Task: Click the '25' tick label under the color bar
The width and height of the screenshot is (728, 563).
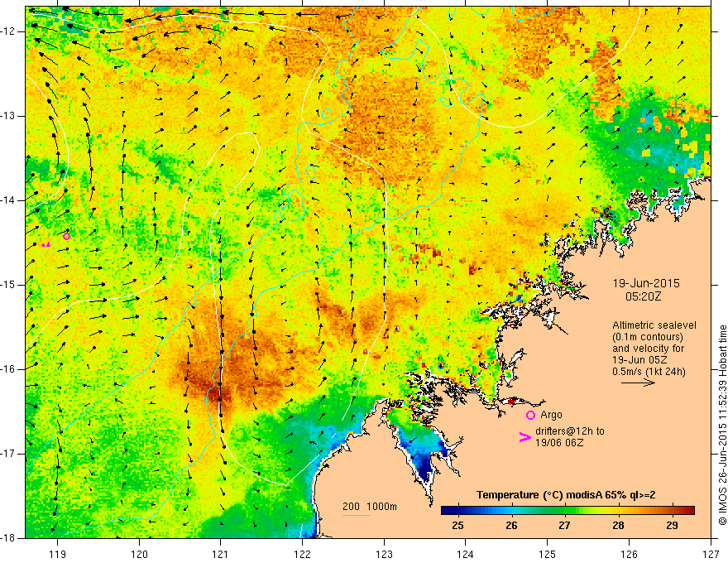Action: tap(457, 526)
